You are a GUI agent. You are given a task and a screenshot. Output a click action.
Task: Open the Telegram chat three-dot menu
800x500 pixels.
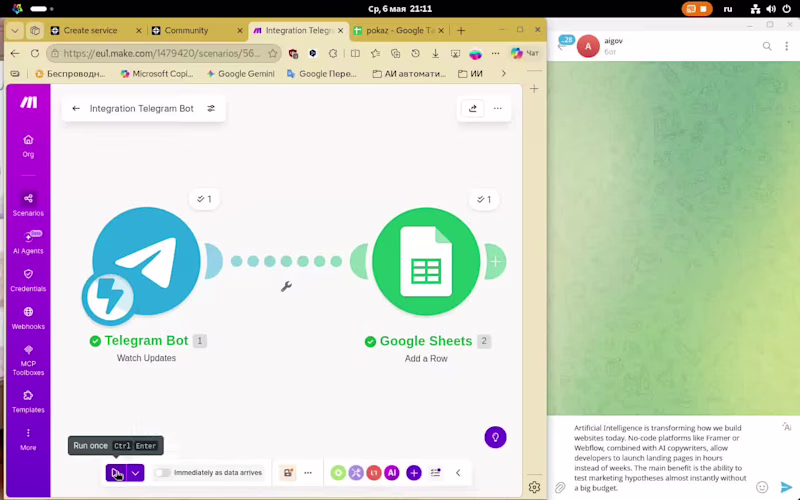pyautogui.click(x=786, y=46)
